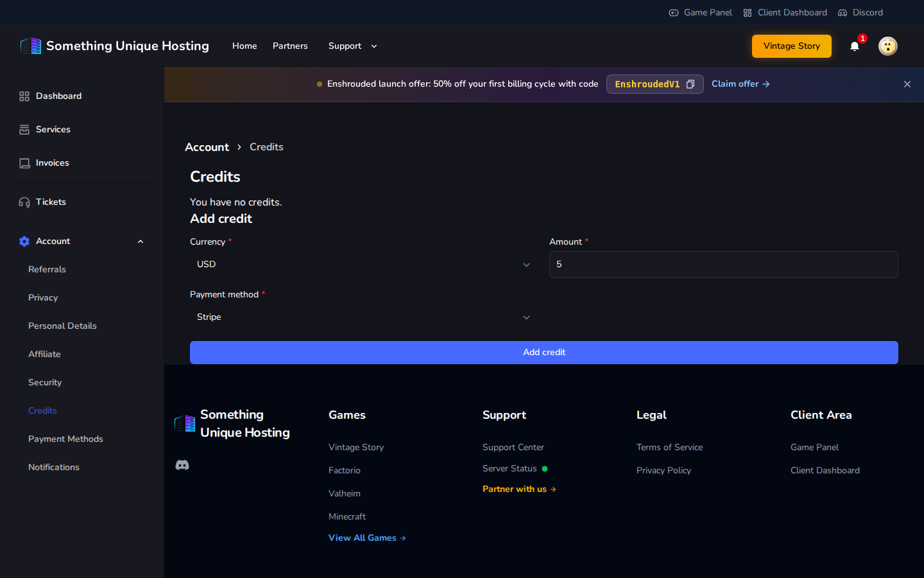924x578 pixels.
Task: Select Credits in the sidebar
Action: (42, 411)
